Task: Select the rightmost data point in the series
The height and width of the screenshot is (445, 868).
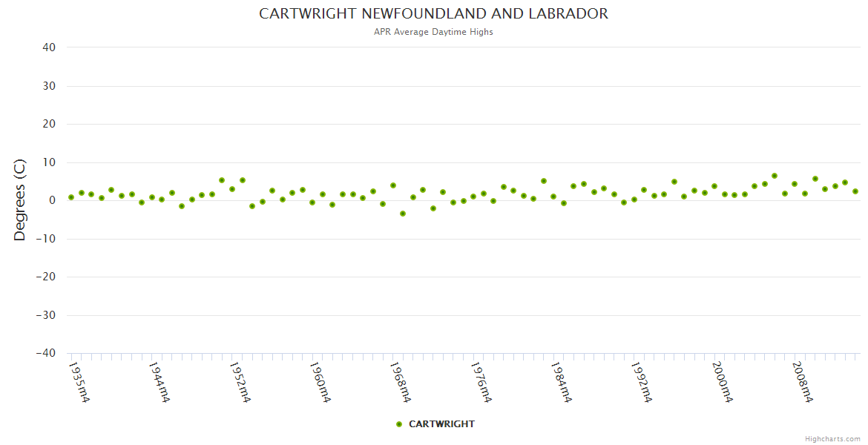Action: point(855,191)
